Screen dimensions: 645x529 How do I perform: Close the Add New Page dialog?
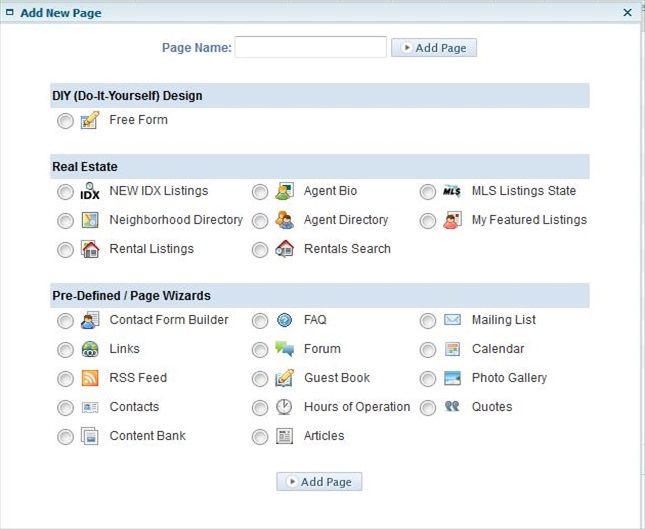627,13
